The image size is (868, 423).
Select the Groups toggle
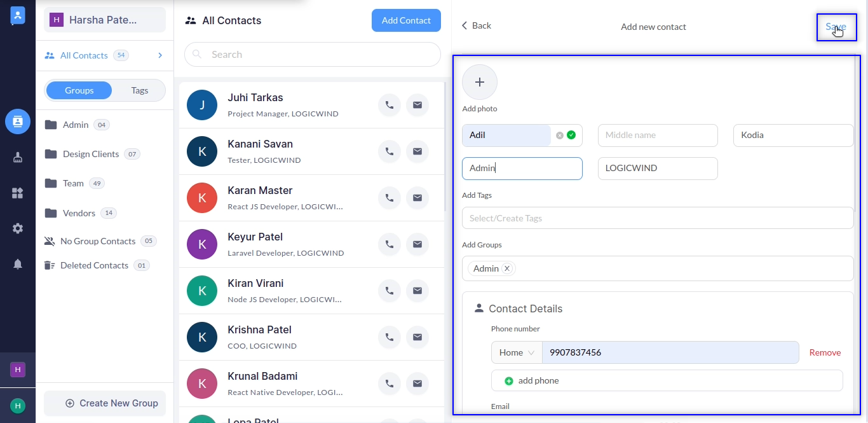[79, 90]
